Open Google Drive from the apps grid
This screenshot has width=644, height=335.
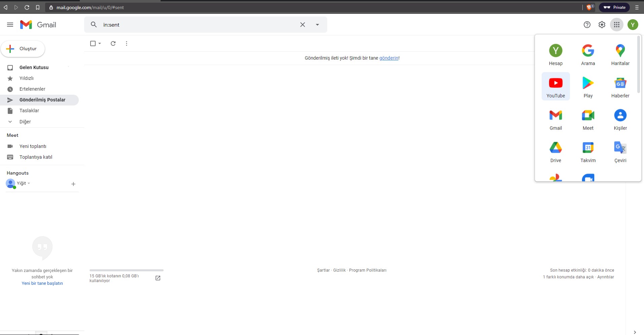(x=555, y=151)
